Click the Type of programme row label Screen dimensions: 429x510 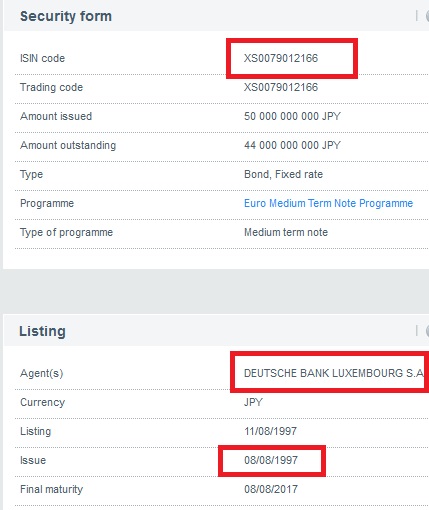[66, 232]
